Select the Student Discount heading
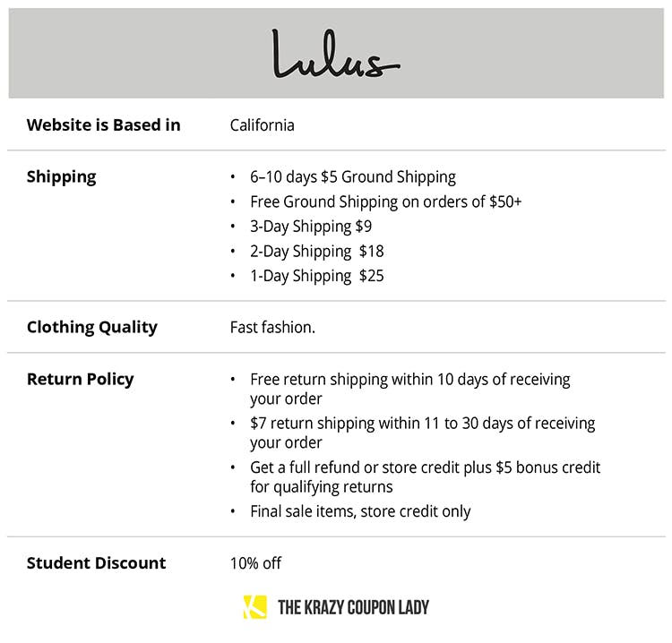672x643 pixels. (x=96, y=562)
